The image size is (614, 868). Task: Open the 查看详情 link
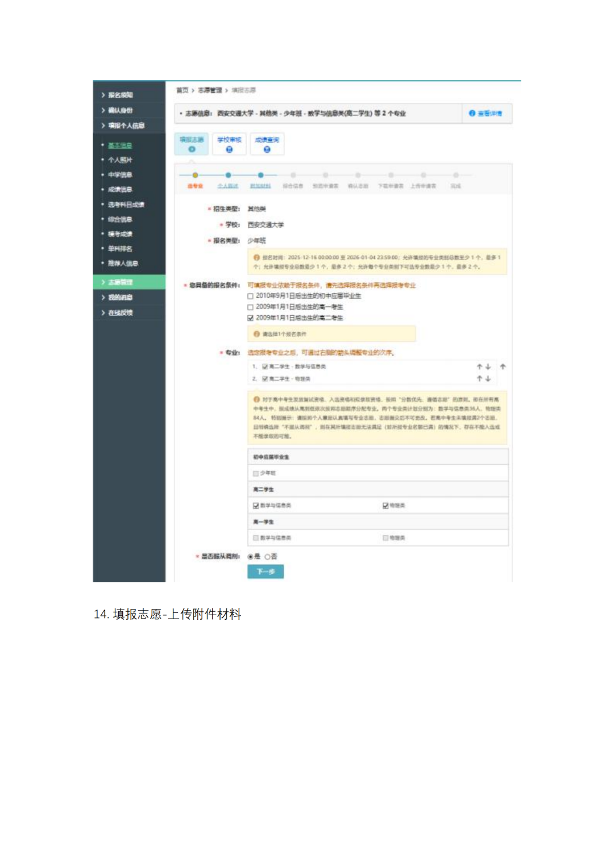coord(486,113)
